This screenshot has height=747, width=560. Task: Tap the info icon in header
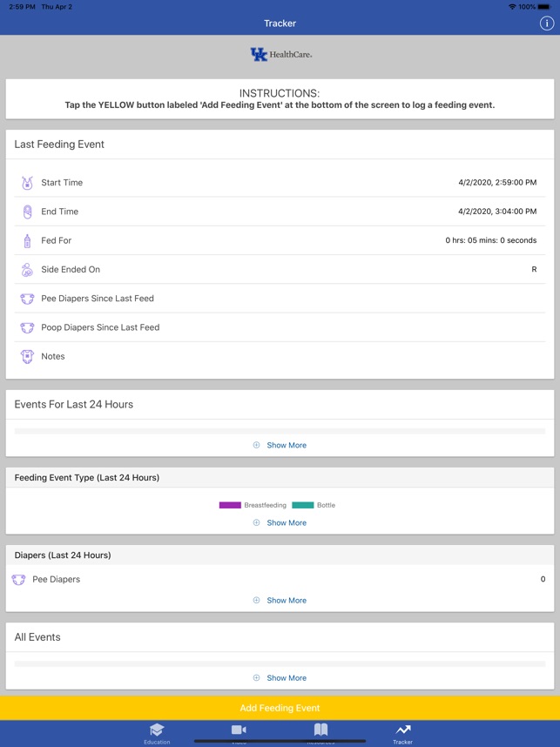(x=547, y=24)
